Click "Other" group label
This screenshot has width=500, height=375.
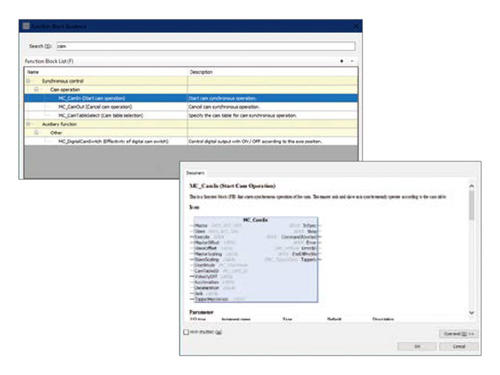(x=56, y=133)
